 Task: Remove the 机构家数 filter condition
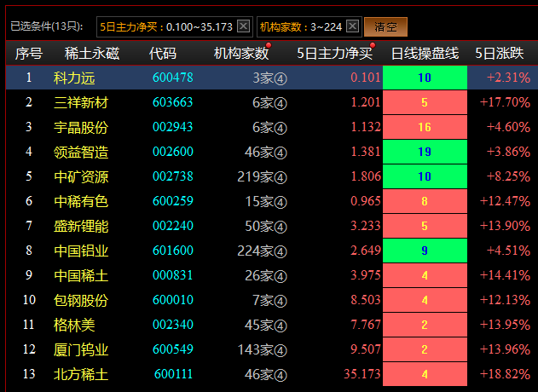tap(351, 26)
